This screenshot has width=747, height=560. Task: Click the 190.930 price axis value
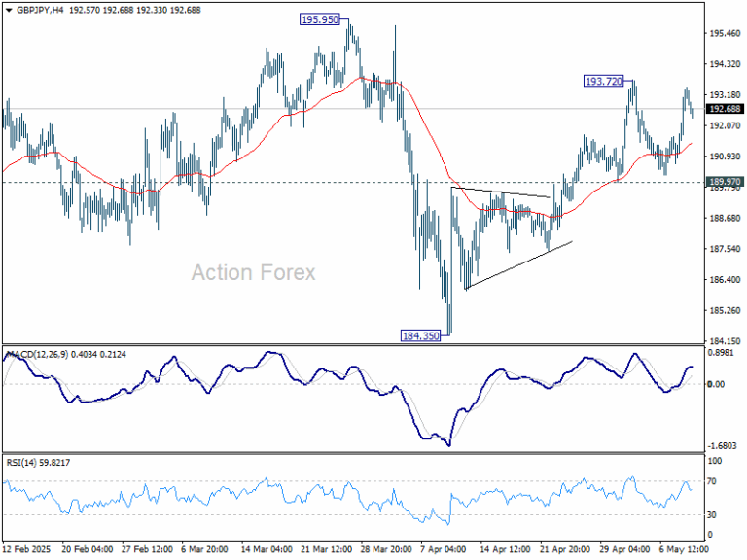pos(725,157)
